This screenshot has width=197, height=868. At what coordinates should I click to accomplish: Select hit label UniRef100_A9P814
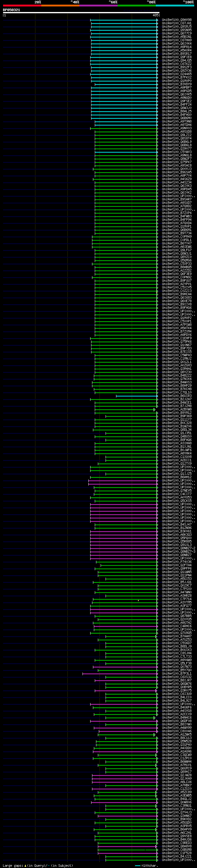pyautogui.click(x=176, y=47)
